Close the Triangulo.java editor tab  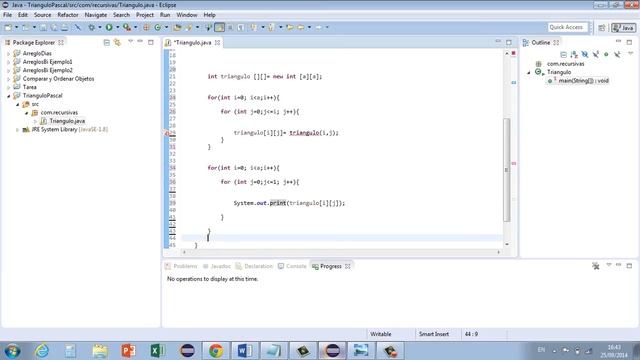tap(218, 42)
